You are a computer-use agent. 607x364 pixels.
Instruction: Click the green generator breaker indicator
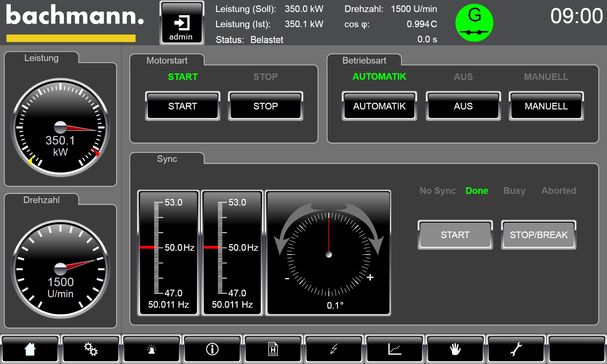click(474, 23)
